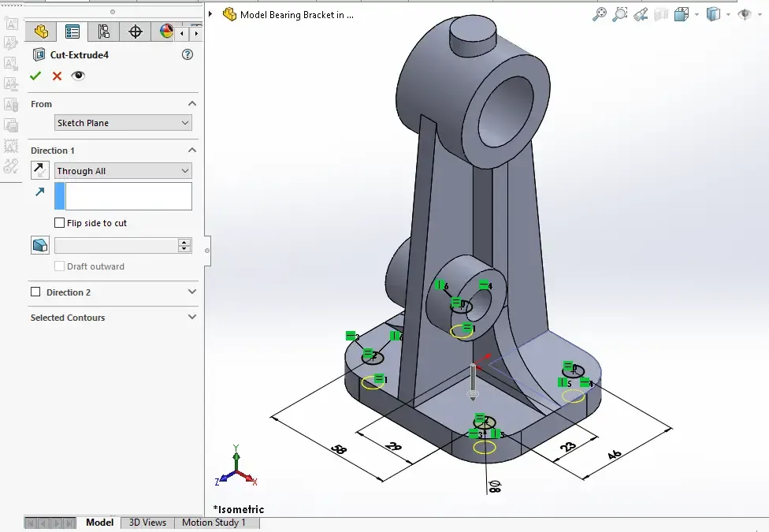Click the View Orientation cube icon

(x=682, y=14)
